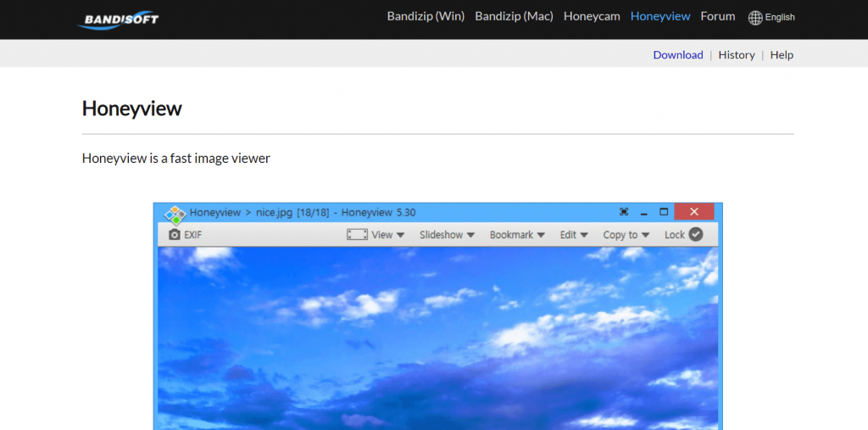Screen dimensions: 868x430
Task: Open the Bandizip (Mac) page
Action: (x=515, y=17)
